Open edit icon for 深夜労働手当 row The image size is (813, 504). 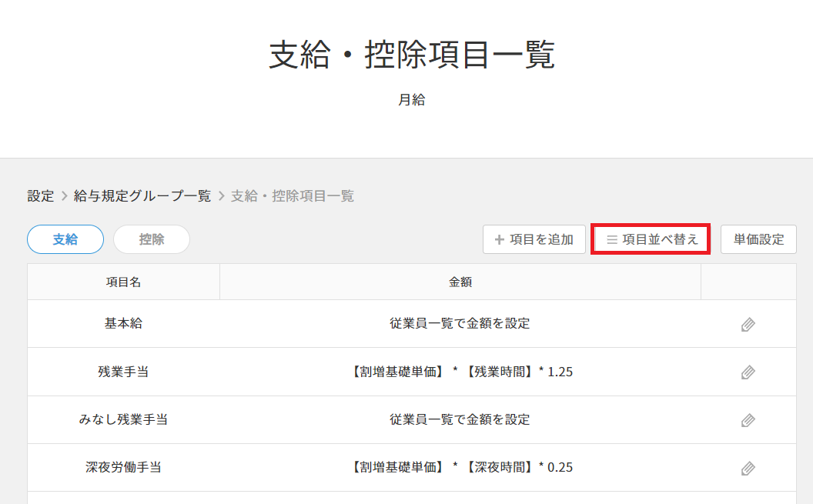click(748, 469)
